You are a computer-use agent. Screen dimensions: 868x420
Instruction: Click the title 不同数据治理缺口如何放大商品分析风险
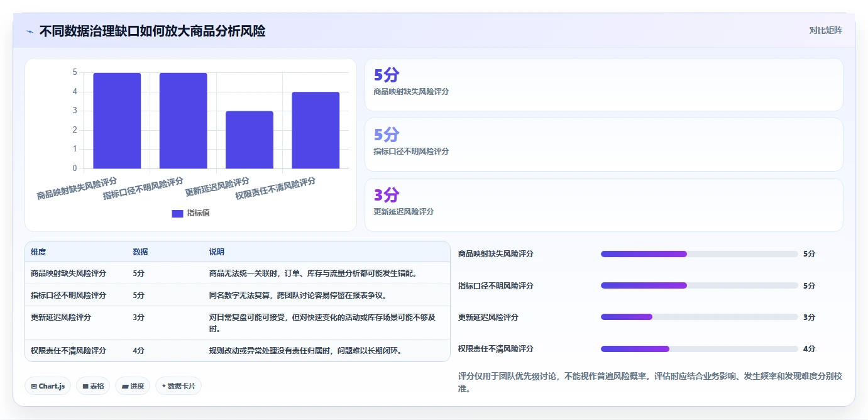(152, 31)
